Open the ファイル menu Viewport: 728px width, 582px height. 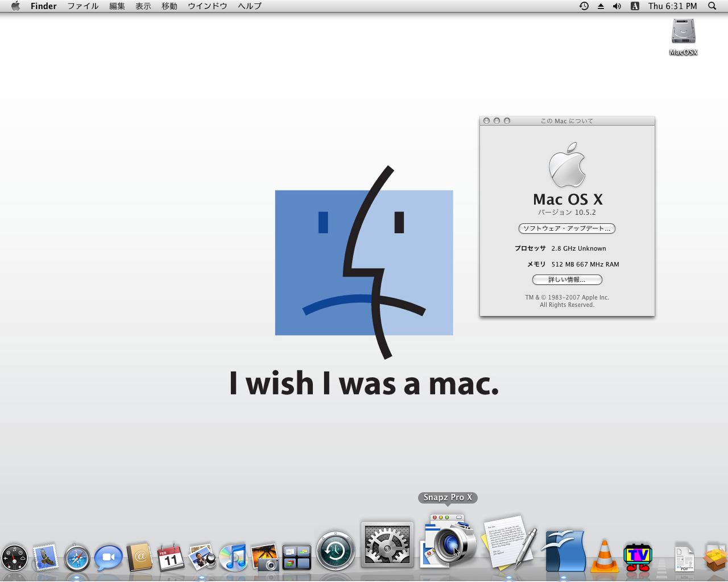[83, 6]
